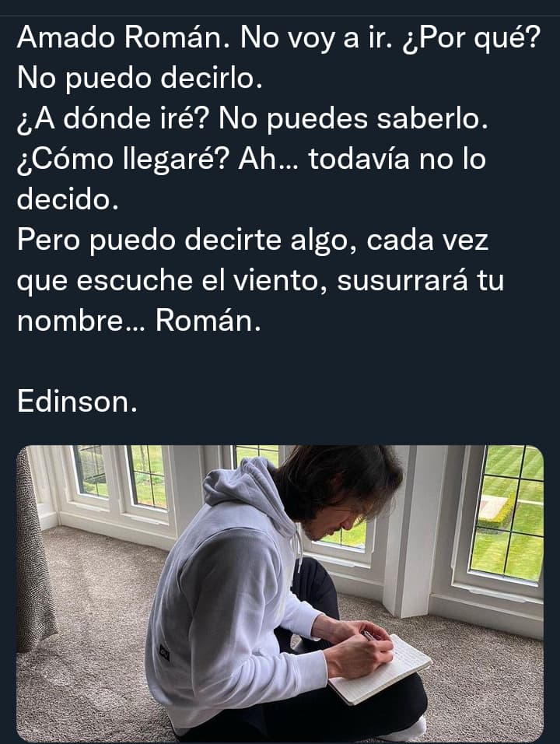Click the right window showing green lawn
The height and width of the screenshot is (744, 560).
[506, 514]
